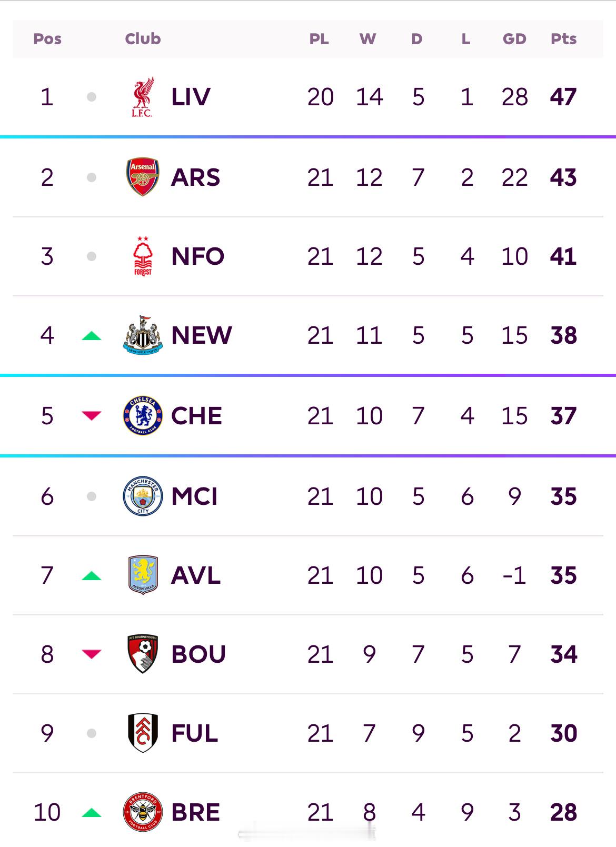Click the Chelsea lion badge

tap(143, 416)
